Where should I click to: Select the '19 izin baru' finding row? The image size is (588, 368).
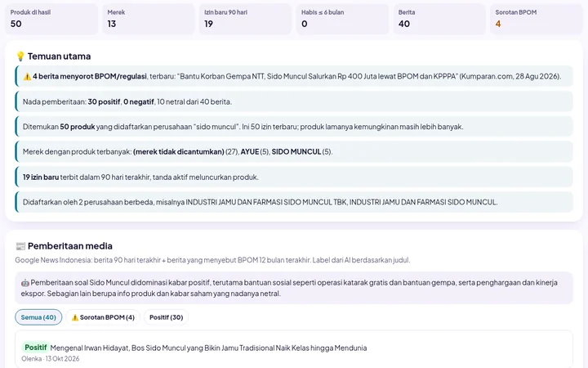pos(294,177)
